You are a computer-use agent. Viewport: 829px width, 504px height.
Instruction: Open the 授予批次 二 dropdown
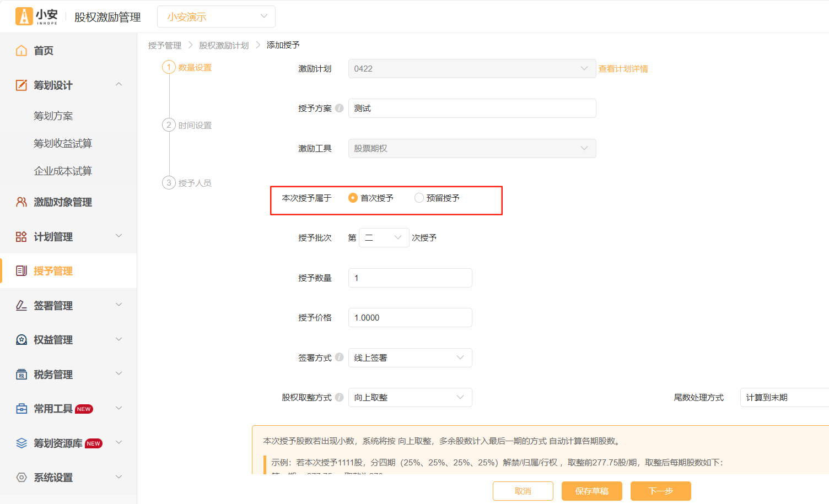point(384,237)
